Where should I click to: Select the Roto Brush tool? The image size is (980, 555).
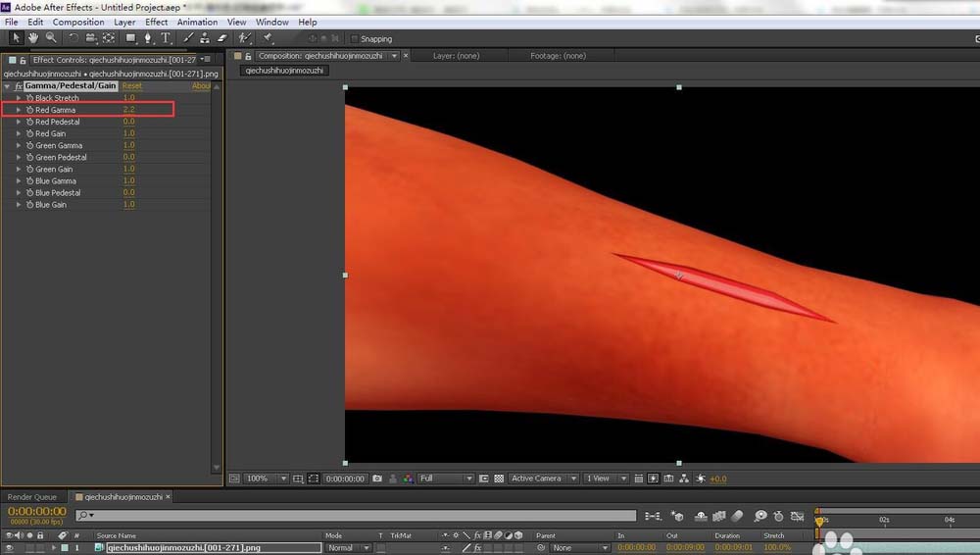(244, 38)
